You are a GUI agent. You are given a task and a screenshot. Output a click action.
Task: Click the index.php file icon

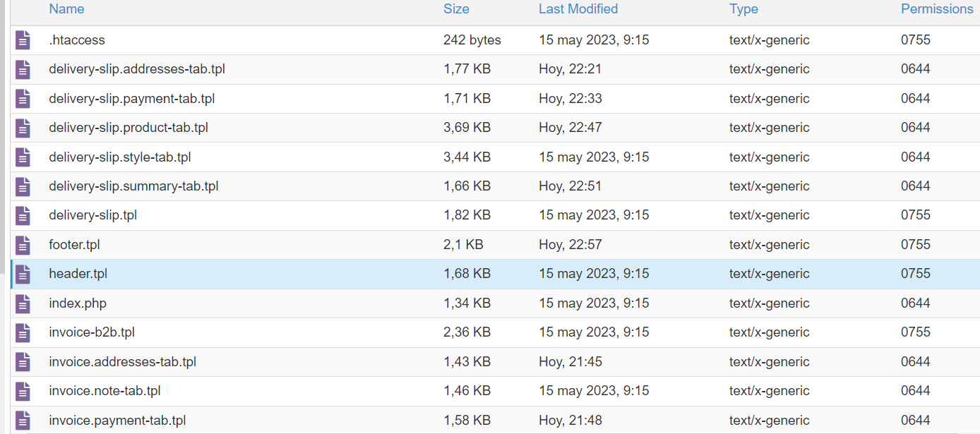click(x=23, y=303)
